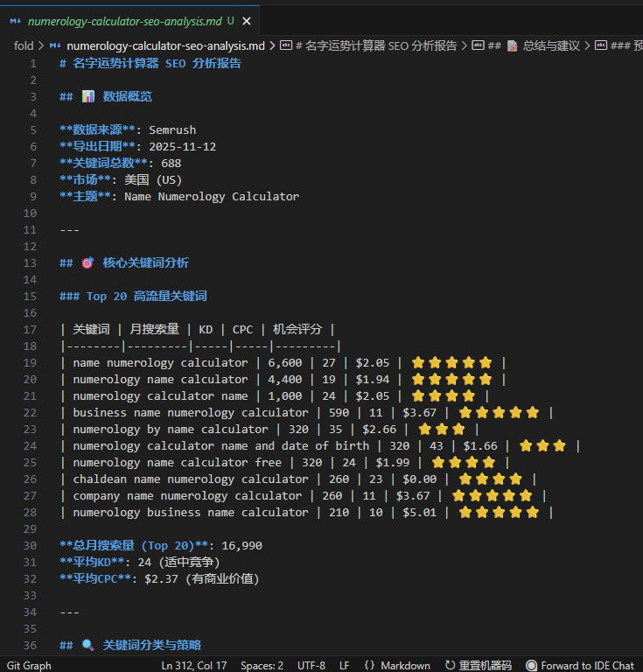The width and height of the screenshot is (643, 672).
Task: Change indentation via 'Spaces: 2'
Action: point(262,665)
